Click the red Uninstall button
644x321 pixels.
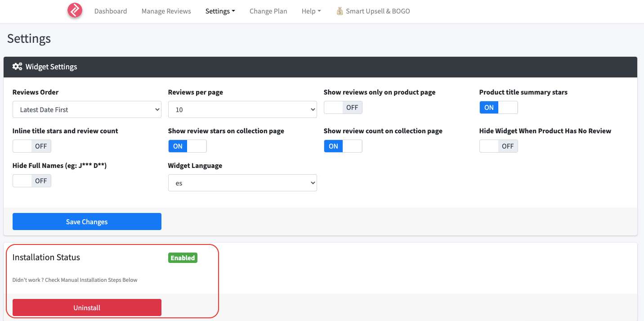click(87, 308)
